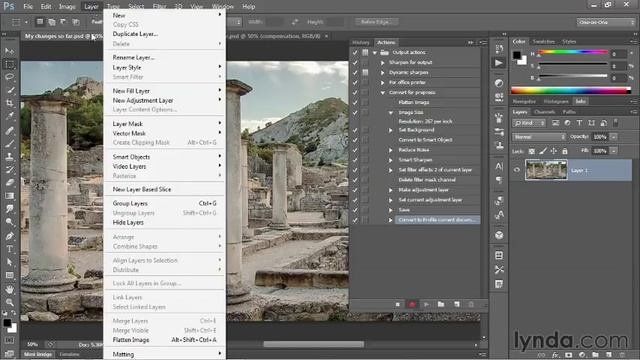Switch to the Channels tab

[544, 112]
